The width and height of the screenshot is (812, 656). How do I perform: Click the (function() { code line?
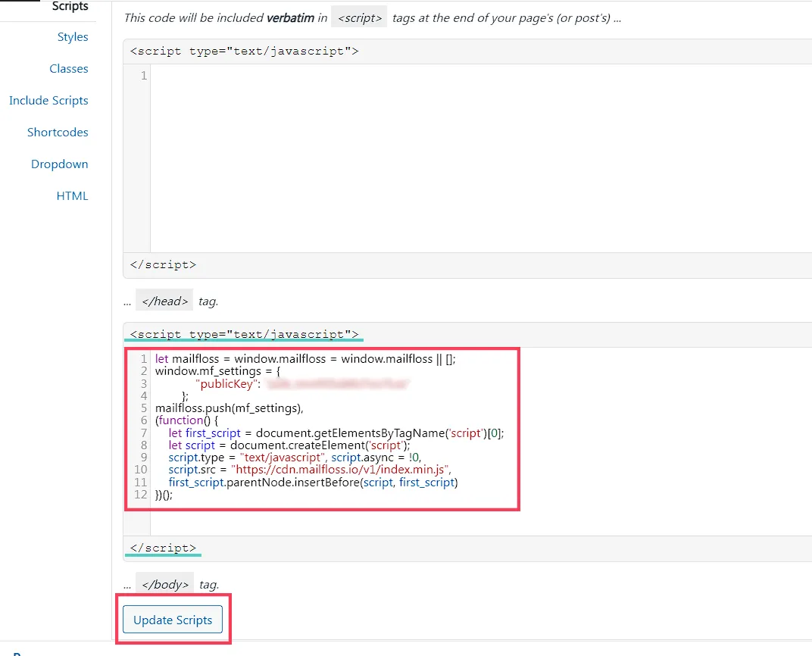pyautogui.click(x=186, y=420)
